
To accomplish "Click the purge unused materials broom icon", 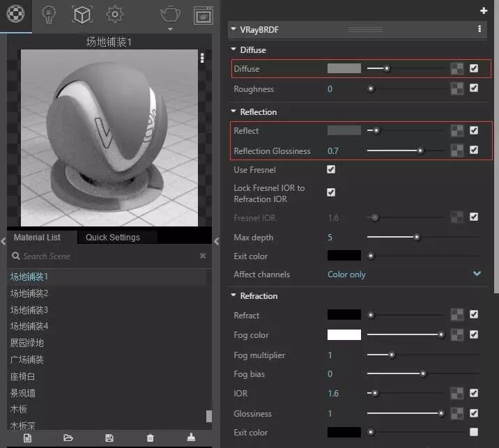I will (192, 438).
